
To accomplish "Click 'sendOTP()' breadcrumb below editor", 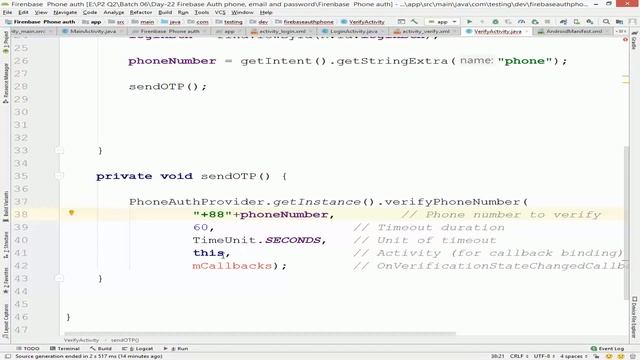I will [125, 340].
